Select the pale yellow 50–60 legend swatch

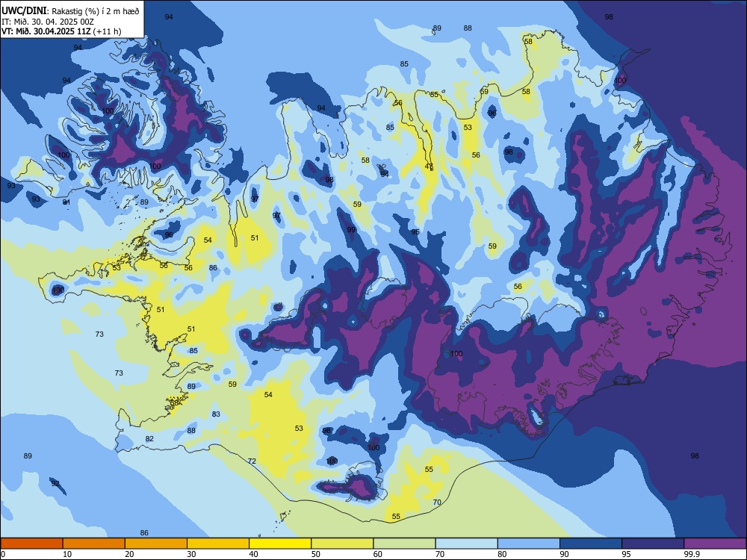coord(342,544)
